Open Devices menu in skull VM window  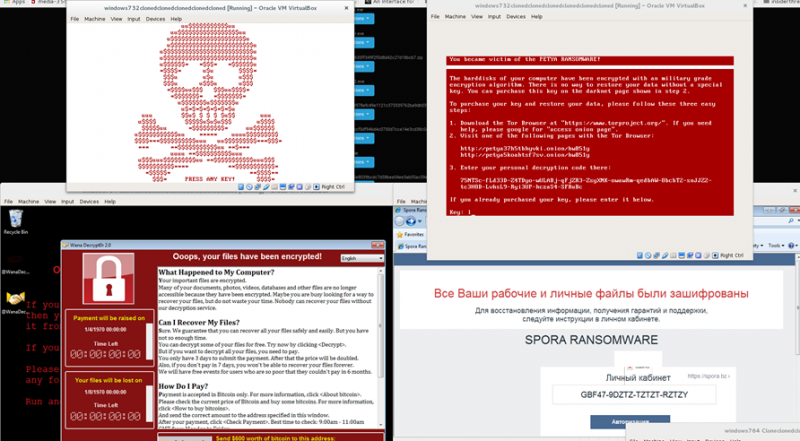click(155, 19)
